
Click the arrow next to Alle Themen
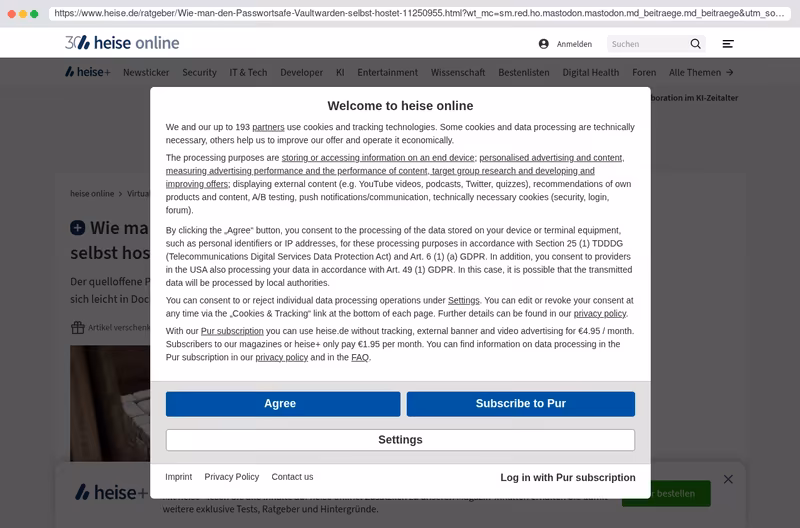[730, 72]
